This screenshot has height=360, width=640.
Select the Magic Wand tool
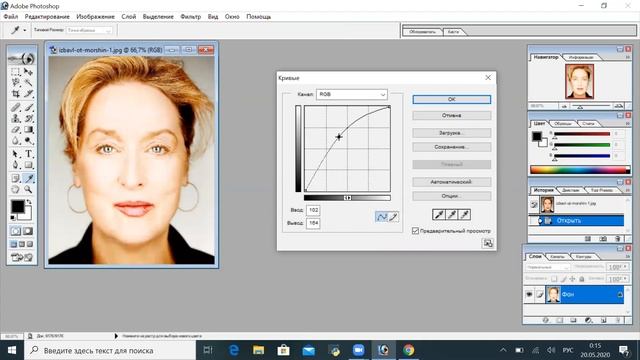(28, 83)
